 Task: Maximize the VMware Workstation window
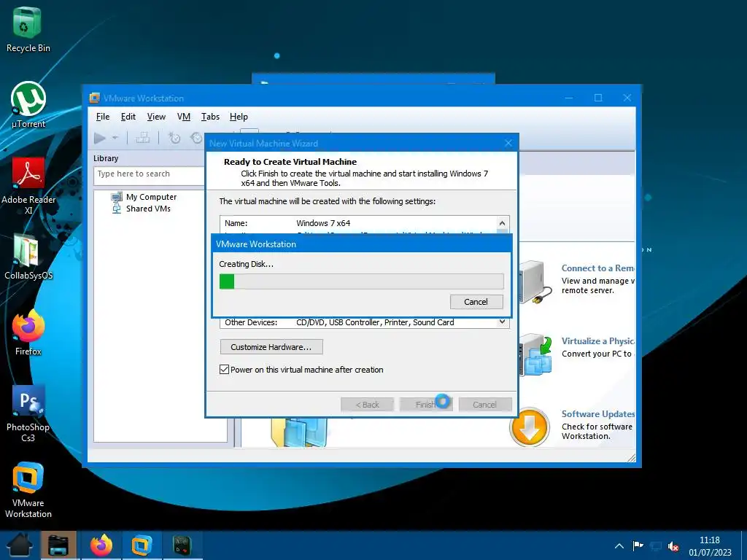click(x=598, y=98)
